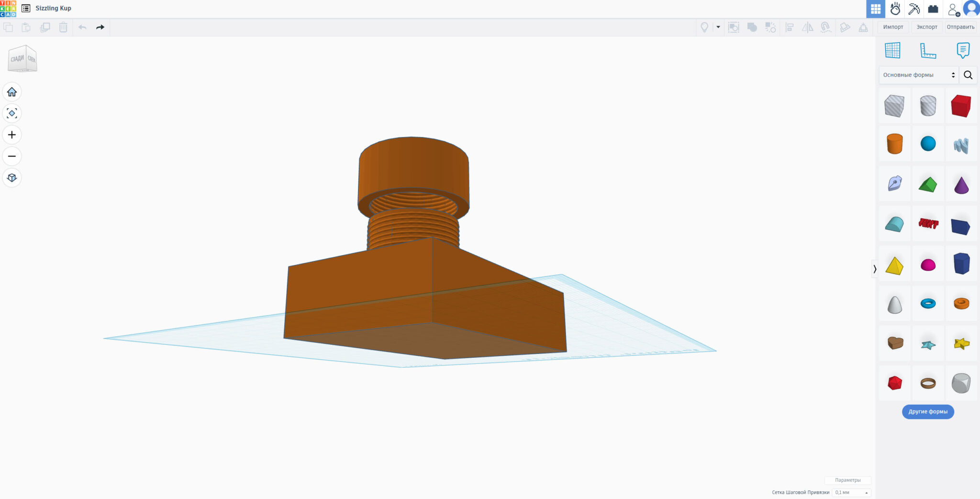Select the purple cone shape
This screenshot has width=980, height=499.
click(961, 184)
